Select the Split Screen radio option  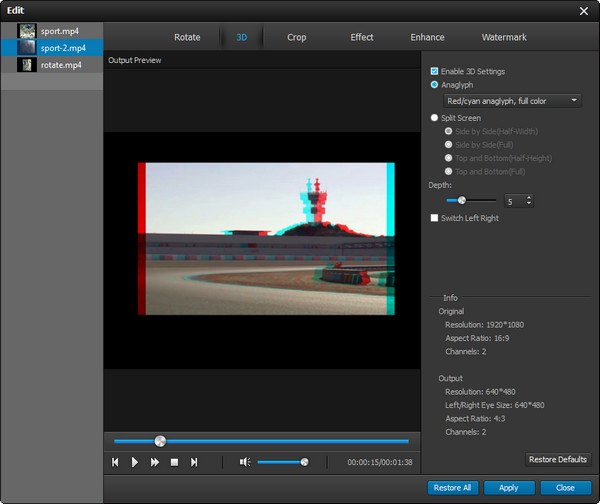(434, 118)
